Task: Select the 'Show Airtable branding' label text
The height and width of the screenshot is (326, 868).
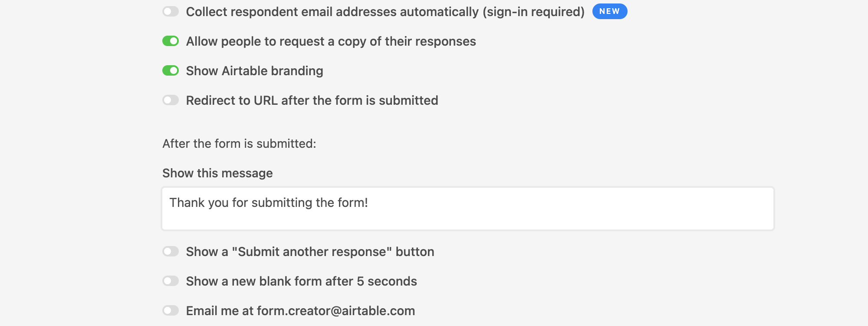Action: click(x=255, y=70)
